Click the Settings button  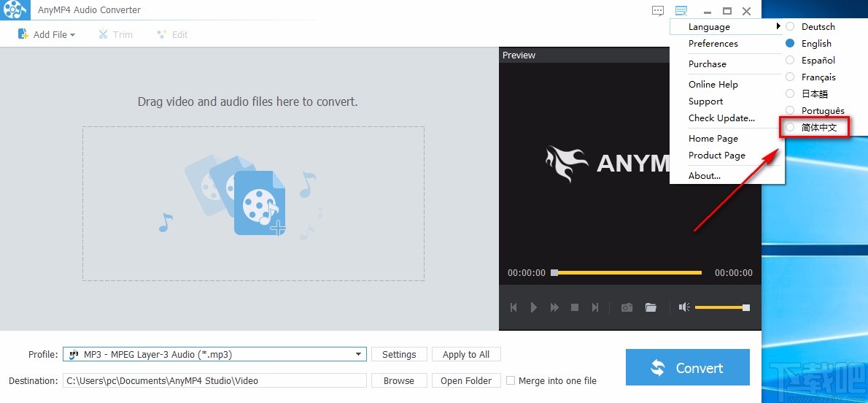399,354
